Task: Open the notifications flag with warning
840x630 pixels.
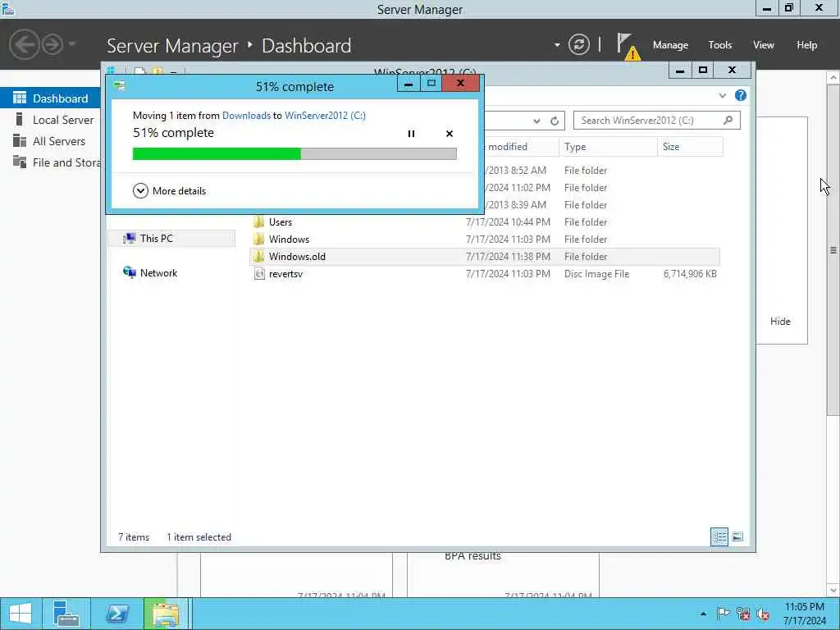Action: (x=628, y=46)
